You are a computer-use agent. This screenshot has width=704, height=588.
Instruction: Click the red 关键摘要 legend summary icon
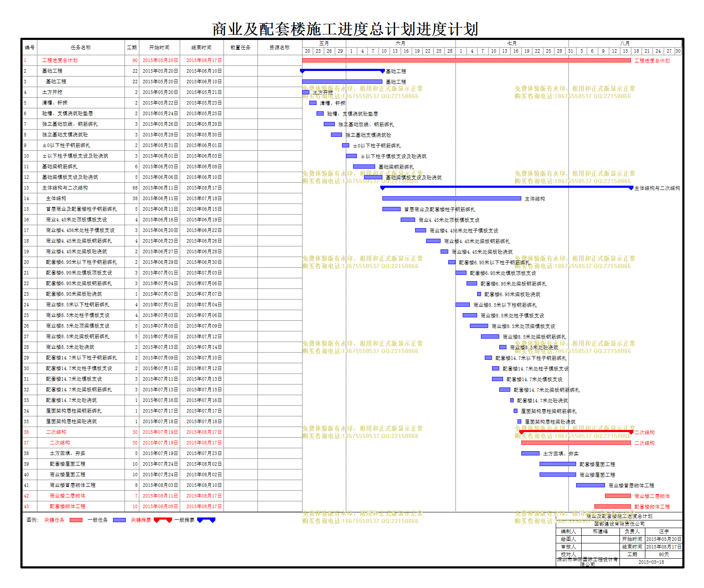pyautogui.click(x=163, y=520)
